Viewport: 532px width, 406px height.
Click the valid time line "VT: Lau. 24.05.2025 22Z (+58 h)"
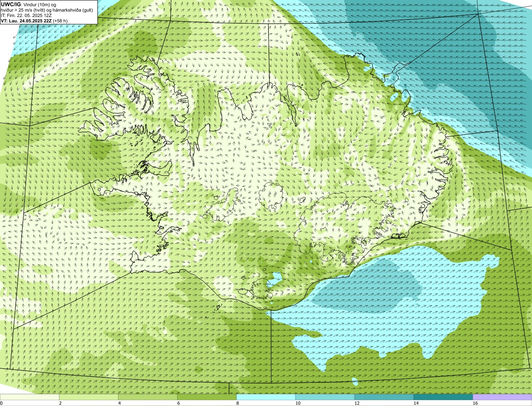coord(34,21)
